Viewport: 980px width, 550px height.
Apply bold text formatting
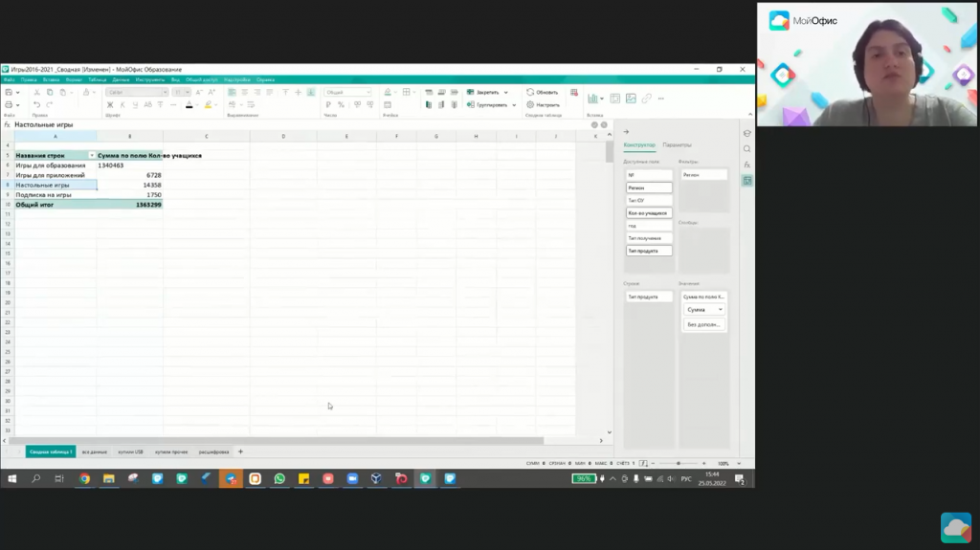[x=110, y=104]
